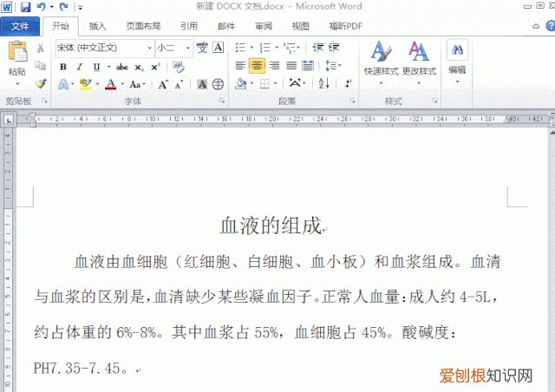Apply red font color
The image size is (555, 392).
(x=111, y=84)
